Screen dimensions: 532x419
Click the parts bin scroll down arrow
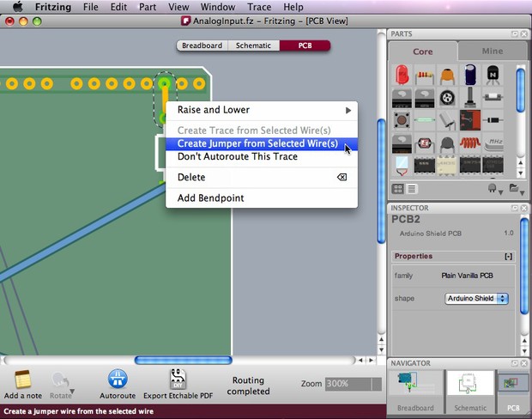[521, 173]
